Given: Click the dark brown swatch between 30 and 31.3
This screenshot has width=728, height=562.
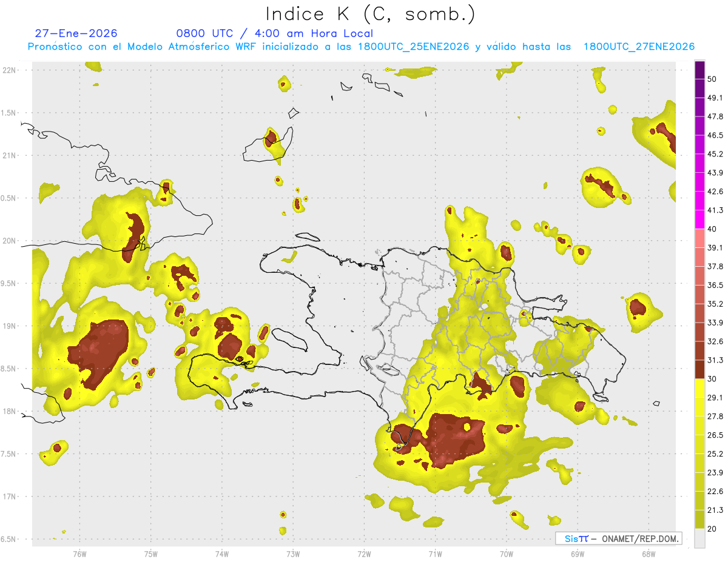Looking at the screenshot, I should pos(700,369).
